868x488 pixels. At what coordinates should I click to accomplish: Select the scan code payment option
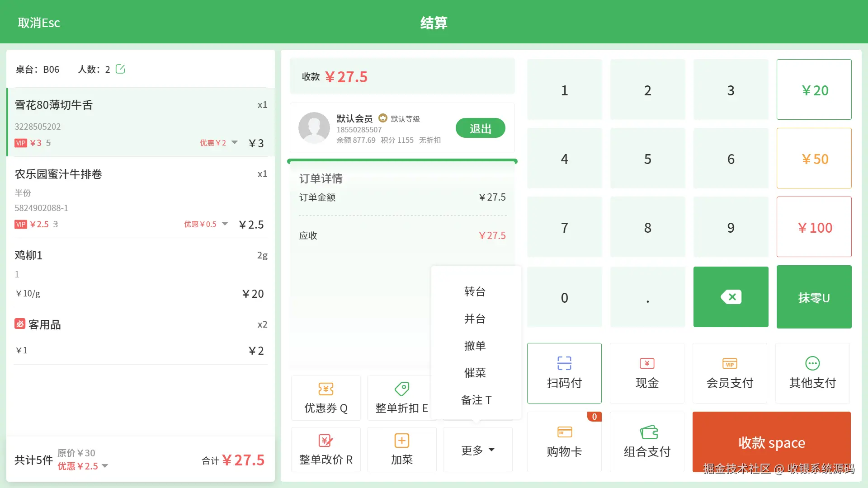coord(564,373)
